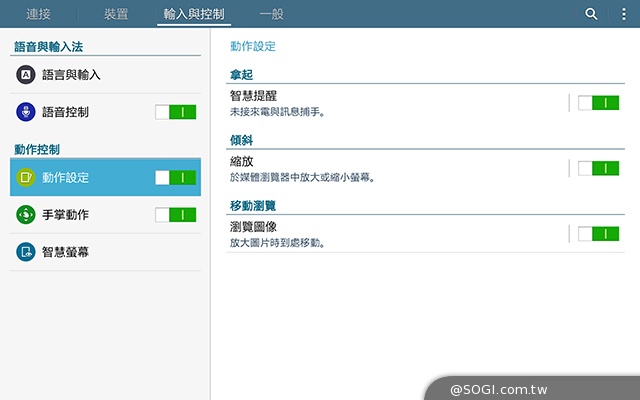Disable the 瀏覽圖像 toggle
Viewport: 640px width, 400px height.
[598, 234]
